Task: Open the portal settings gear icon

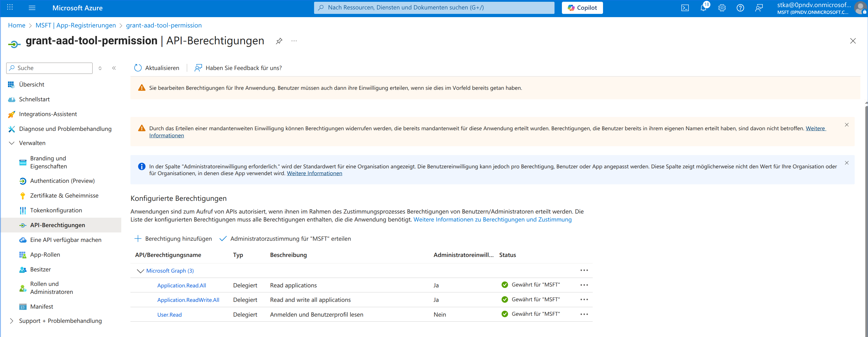Action: (x=722, y=7)
